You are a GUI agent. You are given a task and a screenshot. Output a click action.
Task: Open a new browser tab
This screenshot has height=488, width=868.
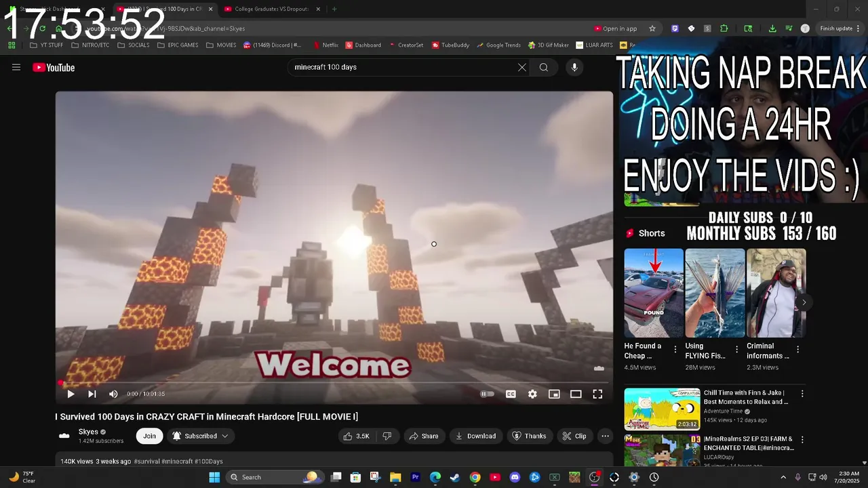(x=334, y=9)
